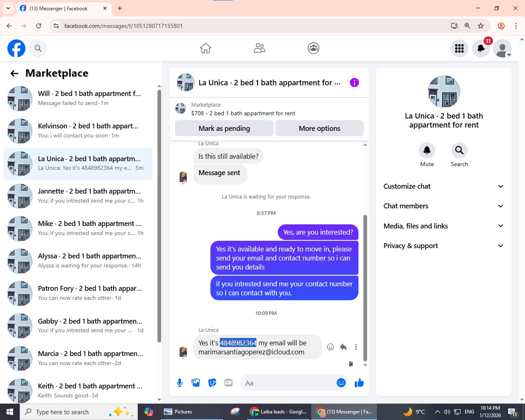The width and height of the screenshot is (525, 420).
Task: Expand Privacy & support section
Action: (443, 246)
